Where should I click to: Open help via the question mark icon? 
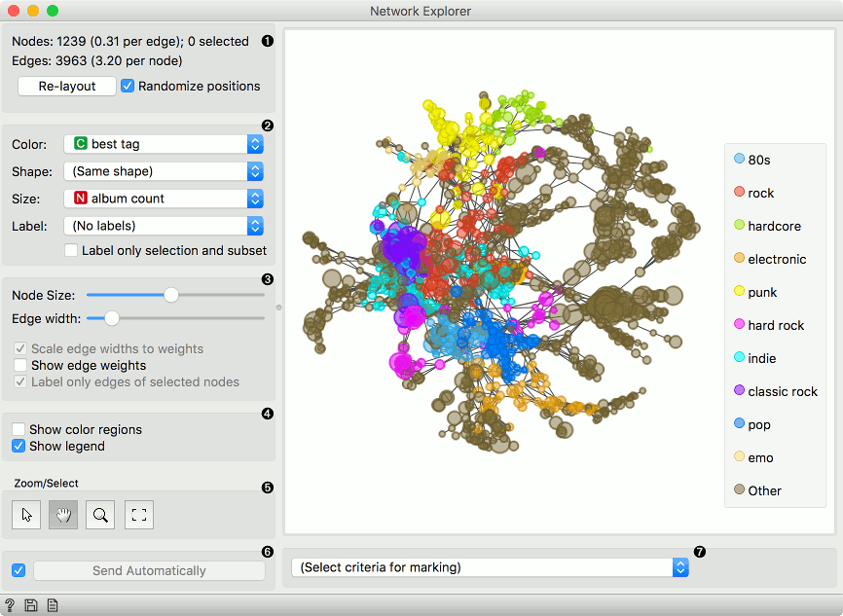(10, 605)
